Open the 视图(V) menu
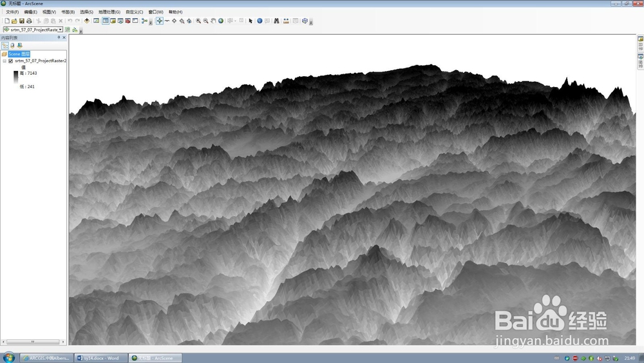Screen dimensions: 644x363 [50, 12]
